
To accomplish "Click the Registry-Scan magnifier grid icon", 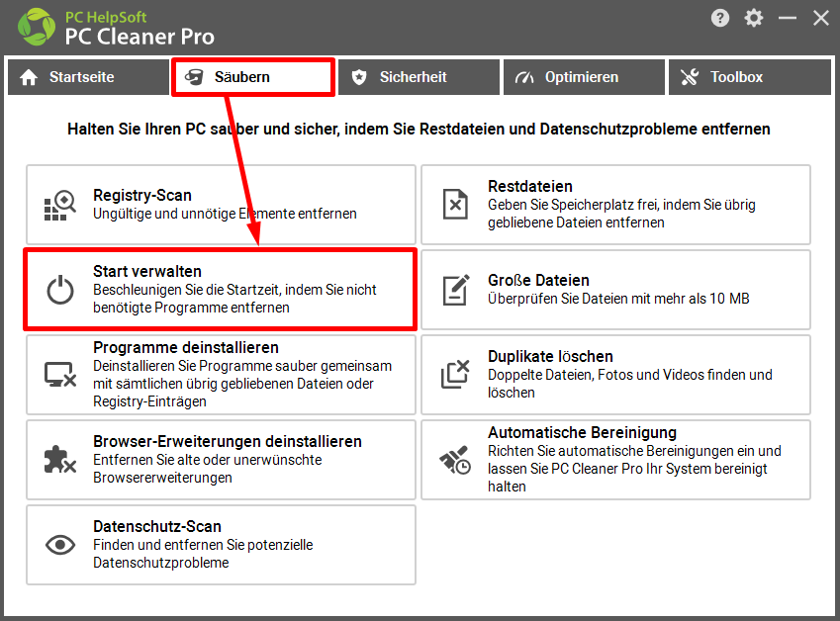I will (60, 205).
